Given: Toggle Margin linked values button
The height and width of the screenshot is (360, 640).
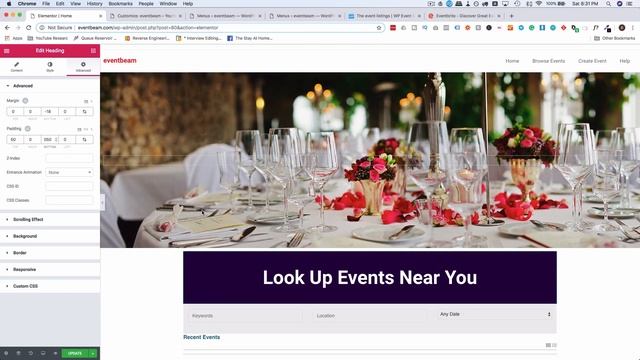Looking at the screenshot, I should tap(84, 111).
